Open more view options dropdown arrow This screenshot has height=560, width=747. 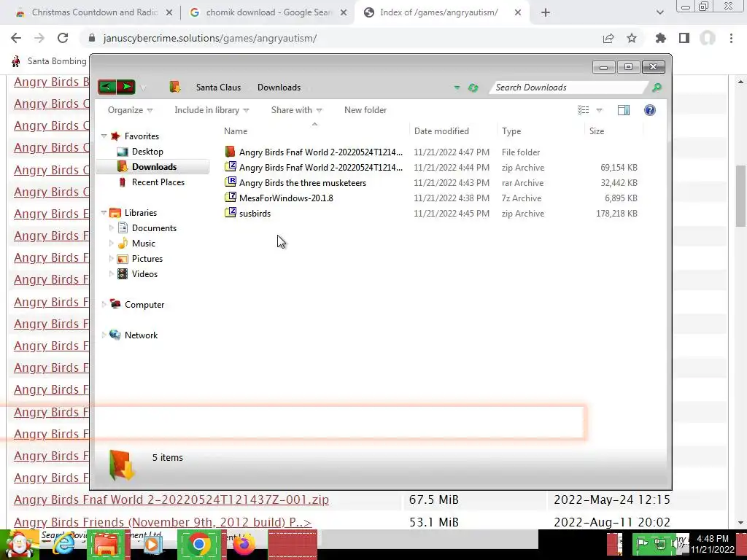coord(600,110)
